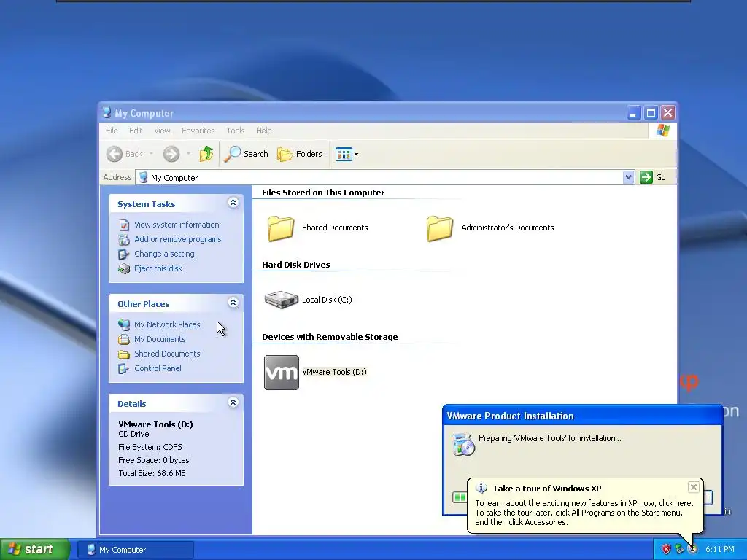Click the Search toolbar button
747x560 pixels.
point(247,154)
